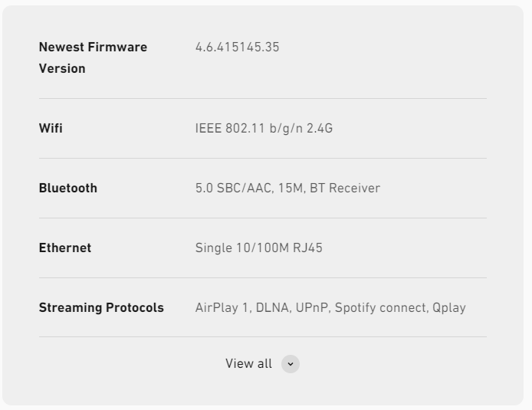This screenshot has height=410, width=532.
Task: Click the 15M Bluetooth range text
Action: (x=291, y=188)
